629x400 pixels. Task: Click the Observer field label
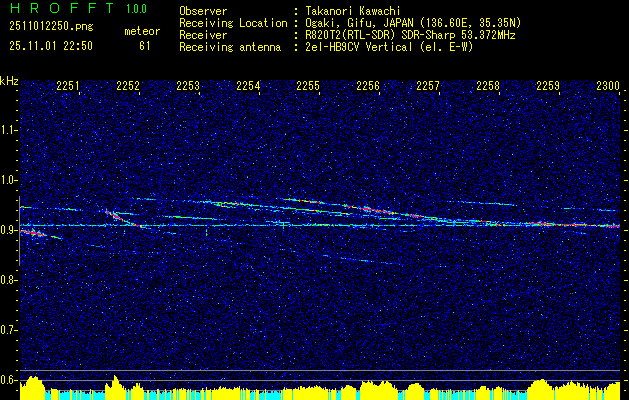click(x=203, y=11)
